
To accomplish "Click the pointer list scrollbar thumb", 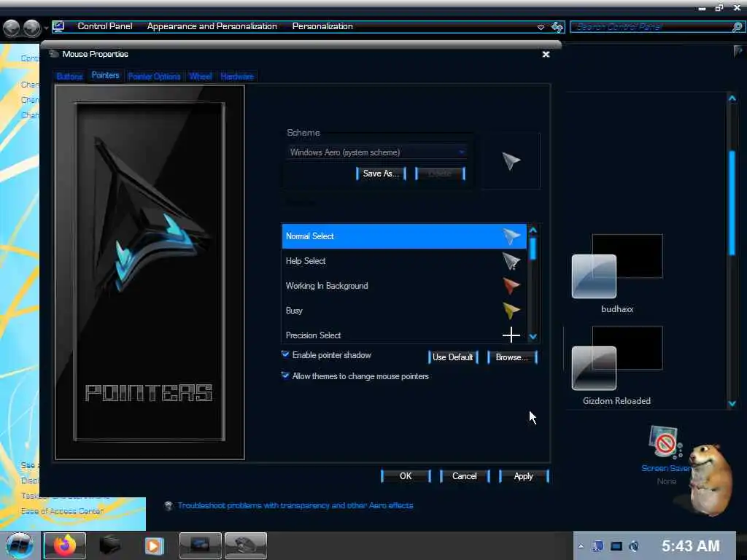I will tap(533, 248).
